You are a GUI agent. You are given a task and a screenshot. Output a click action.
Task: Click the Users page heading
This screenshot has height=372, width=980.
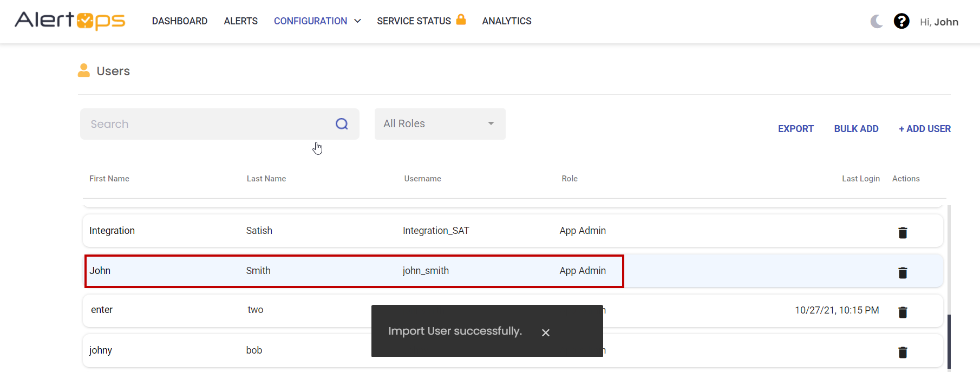coord(113,71)
